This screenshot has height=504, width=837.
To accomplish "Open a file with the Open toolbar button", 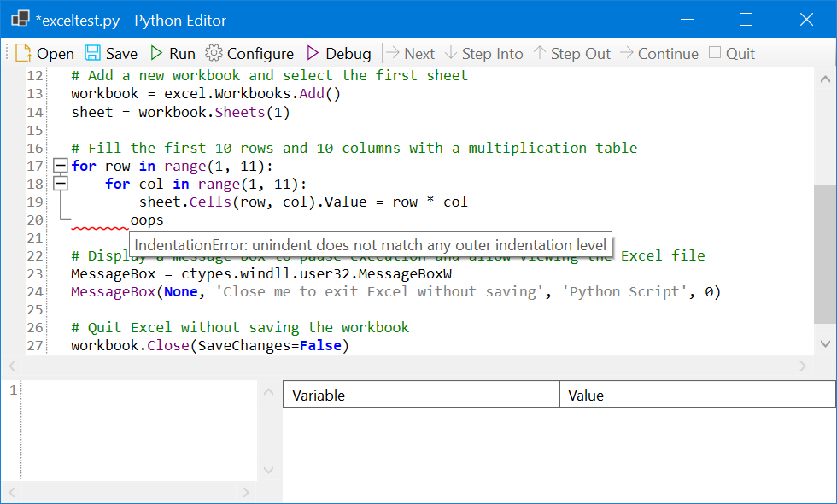I will pos(44,53).
